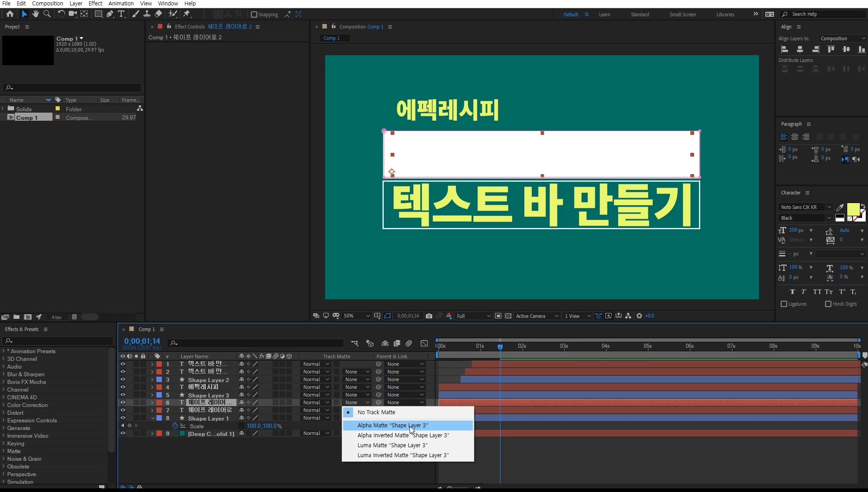The image size is (868, 492).
Task: Choose Alpha Inverted Matte "Shape Layer 3"
Action: coord(403,435)
